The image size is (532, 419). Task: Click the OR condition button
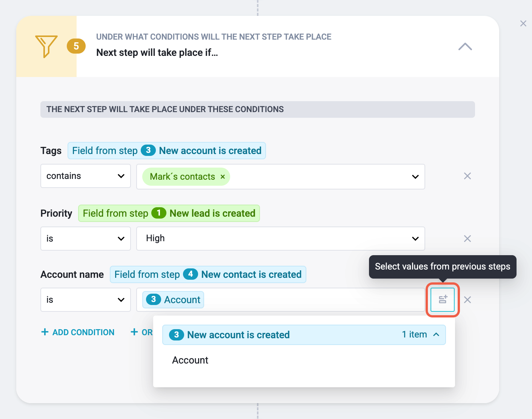(142, 332)
